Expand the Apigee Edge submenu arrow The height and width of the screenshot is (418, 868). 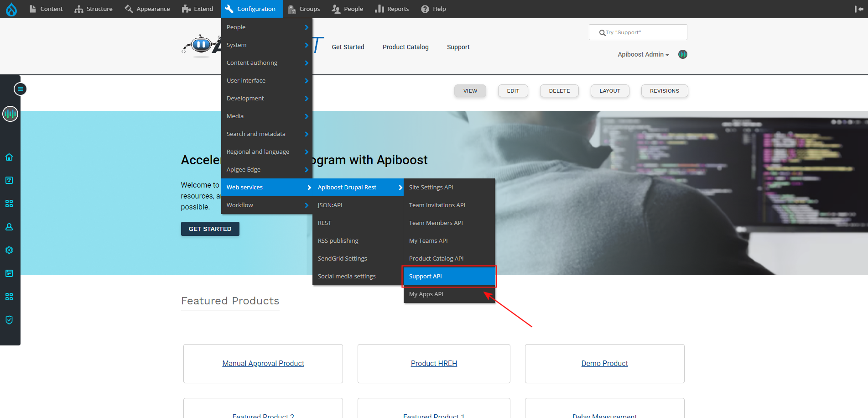coord(307,170)
